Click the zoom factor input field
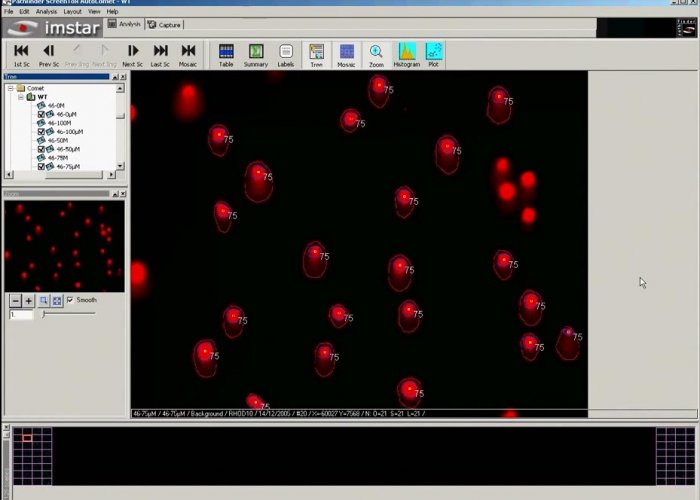700x500 pixels. pyautogui.click(x=21, y=315)
